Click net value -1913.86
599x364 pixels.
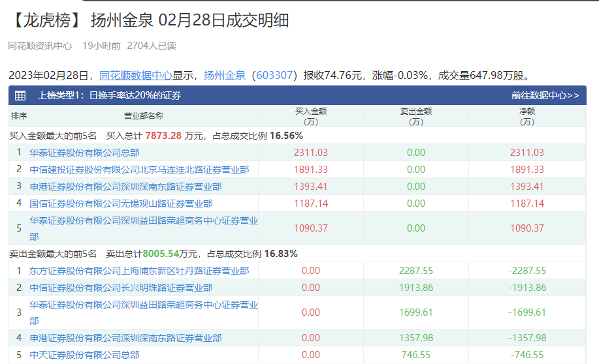click(x=527, y=288)
